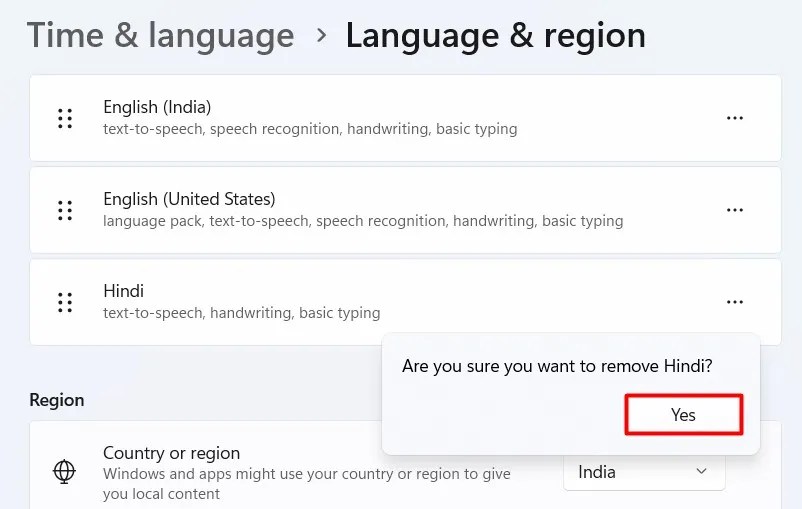The image size is (802, 509).
Task: Open the India country dropdown
Action: pos(644,472)
